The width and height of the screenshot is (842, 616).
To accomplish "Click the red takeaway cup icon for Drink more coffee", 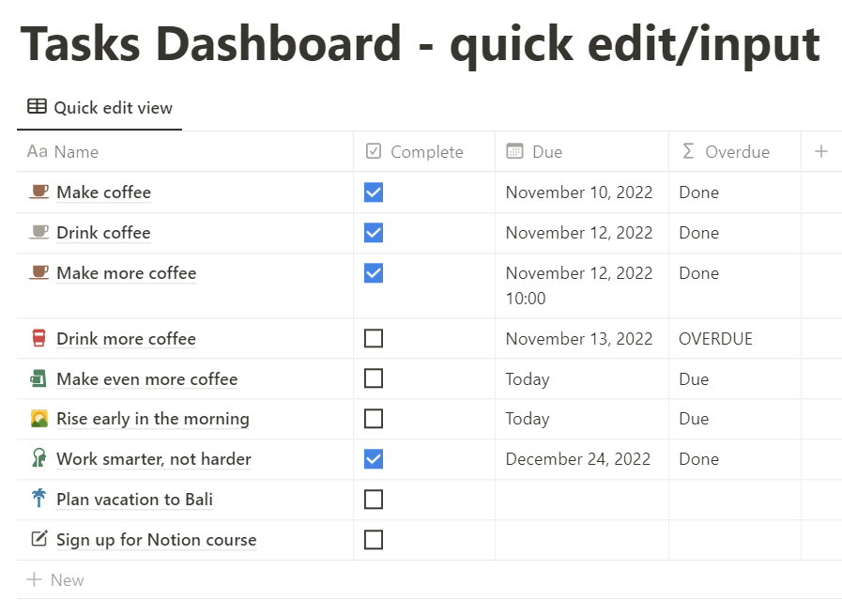I will tap(38, 339).
